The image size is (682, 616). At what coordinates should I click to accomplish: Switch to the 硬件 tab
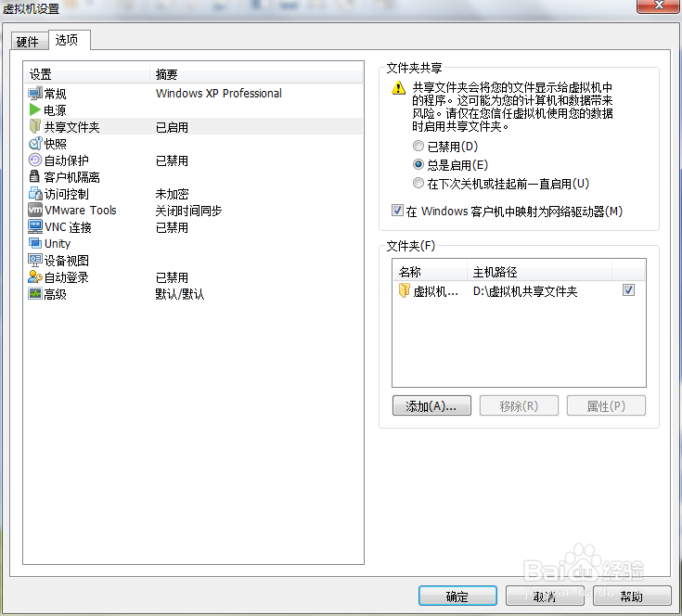pos(28,42)
